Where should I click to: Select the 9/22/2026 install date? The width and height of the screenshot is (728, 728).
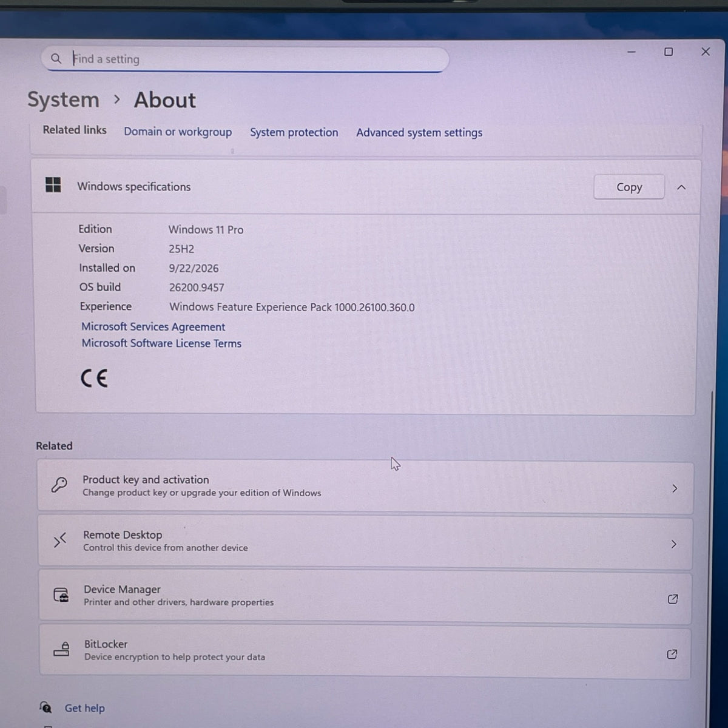pos(194,268)
